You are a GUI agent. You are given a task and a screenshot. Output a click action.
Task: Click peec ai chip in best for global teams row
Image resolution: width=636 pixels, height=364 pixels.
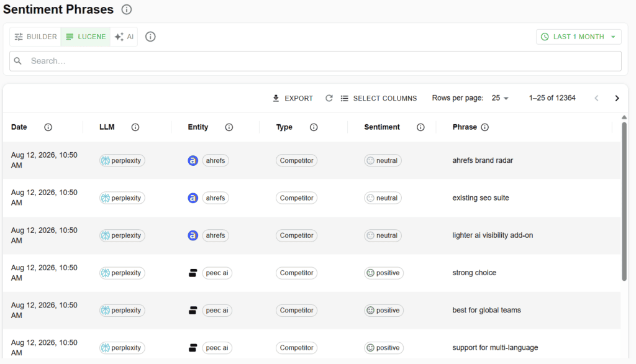click(x=217, y=311)
